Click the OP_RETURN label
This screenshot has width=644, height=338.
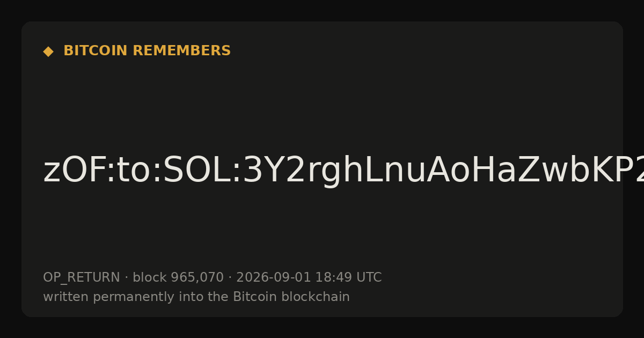click(82, 277)
